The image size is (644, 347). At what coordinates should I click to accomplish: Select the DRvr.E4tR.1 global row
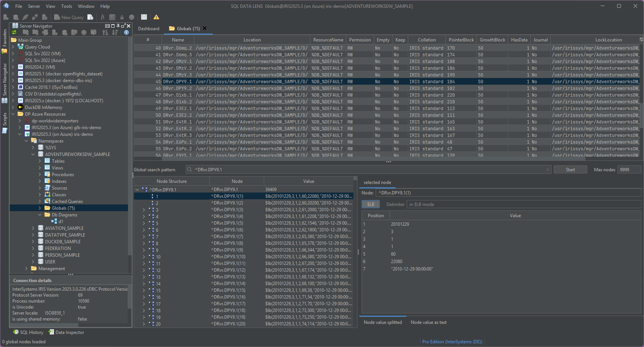pyautogui.click(x=387, y=122)
